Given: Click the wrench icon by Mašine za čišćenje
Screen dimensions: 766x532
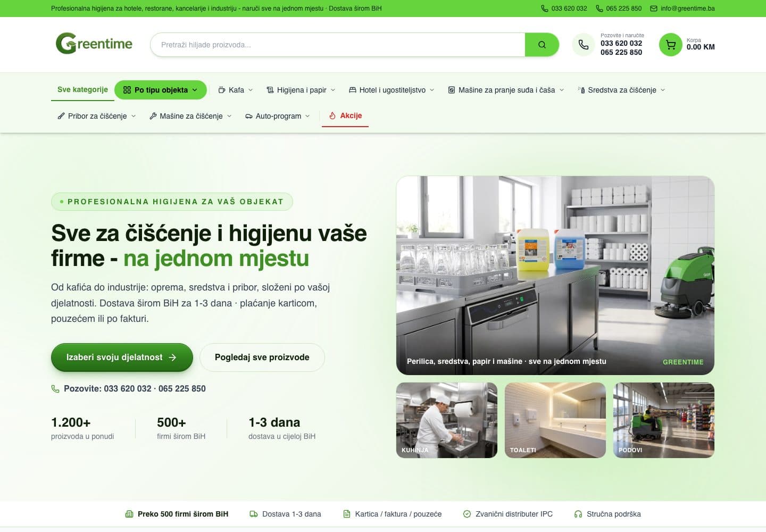Looking at the screenshot, I should (x=153, y=116).
